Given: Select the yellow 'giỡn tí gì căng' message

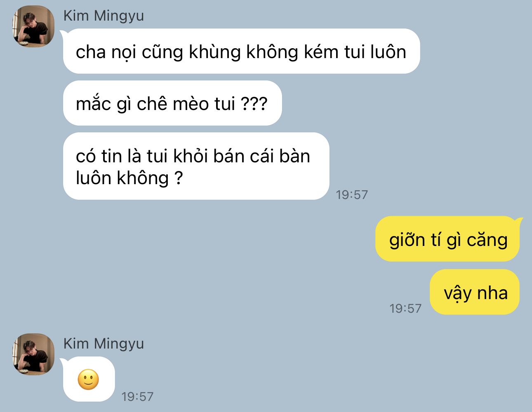Looking at the screenshot, I should click(x=448, y=239).
